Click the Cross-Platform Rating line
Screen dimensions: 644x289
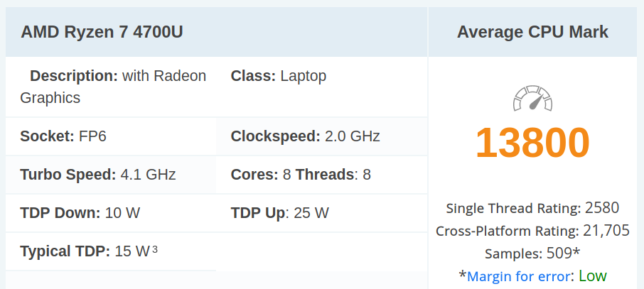tap(532, 231)
